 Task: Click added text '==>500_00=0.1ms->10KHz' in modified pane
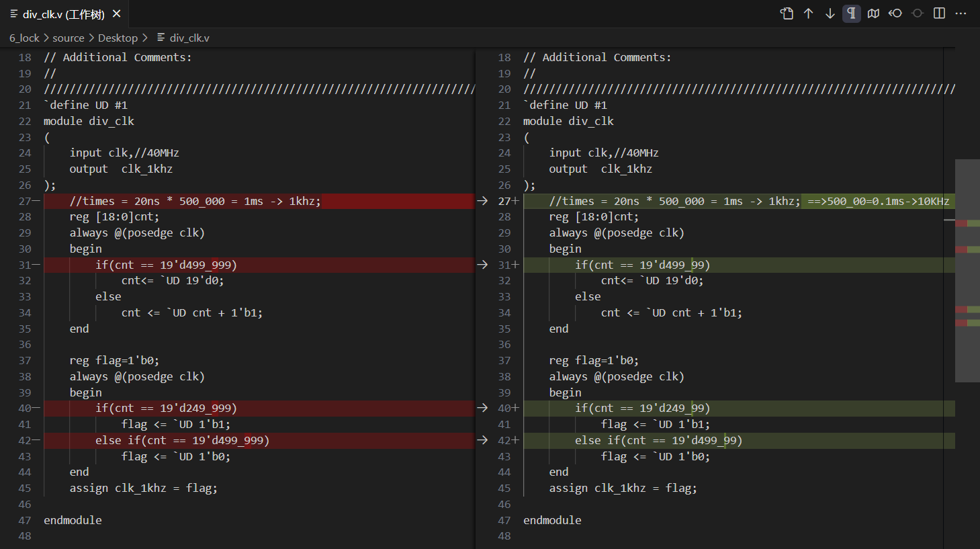878,201
